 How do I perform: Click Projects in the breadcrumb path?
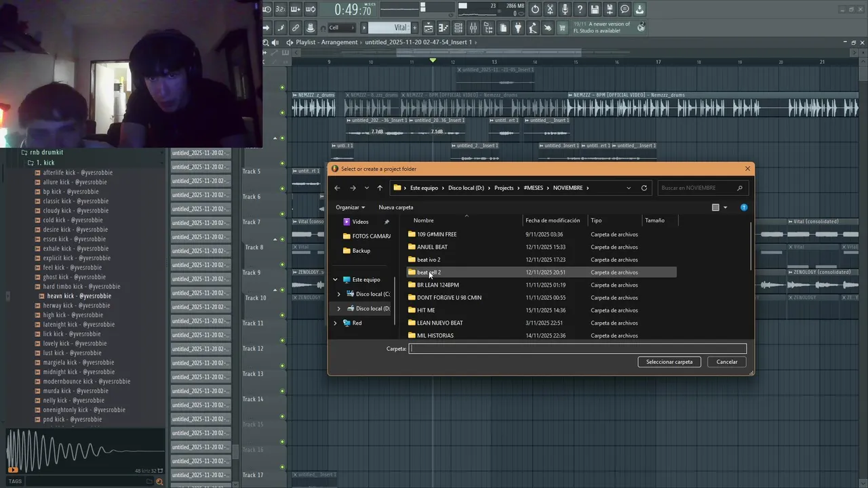coord(504,188)
